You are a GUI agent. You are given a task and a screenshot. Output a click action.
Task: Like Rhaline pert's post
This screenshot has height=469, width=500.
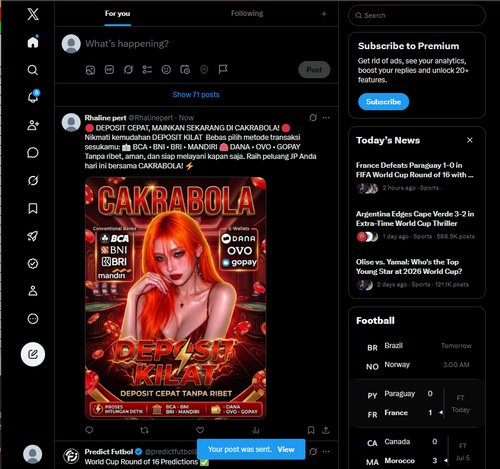[x=200, y=430]
